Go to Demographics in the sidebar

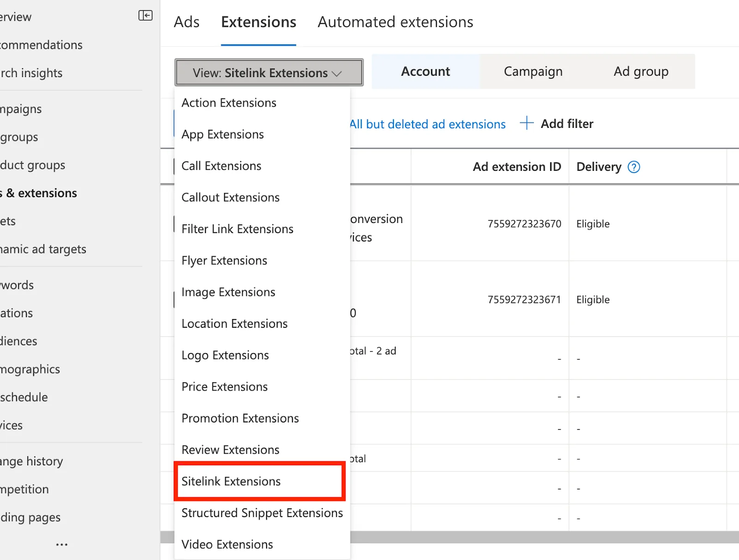click(30, 369)
